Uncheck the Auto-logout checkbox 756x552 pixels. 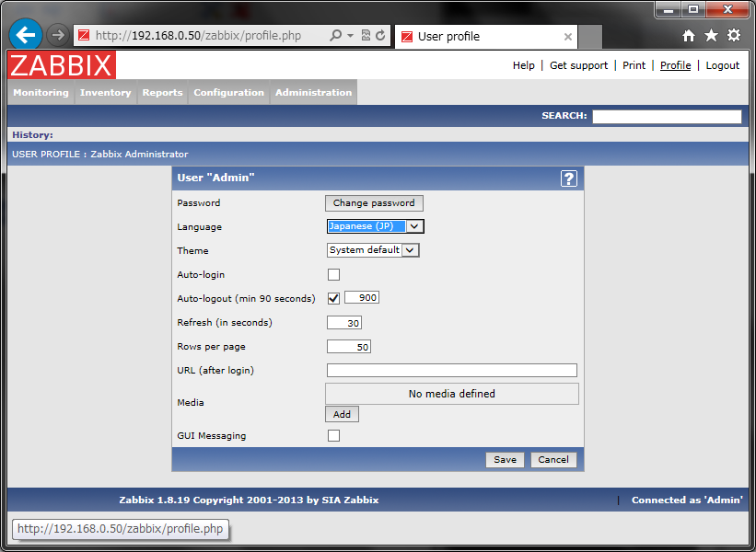pos(333,298)
